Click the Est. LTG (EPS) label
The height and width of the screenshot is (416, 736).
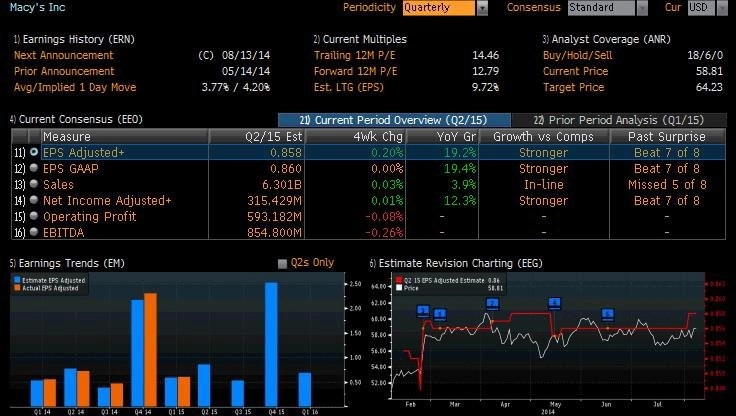(x=349, y=87)
